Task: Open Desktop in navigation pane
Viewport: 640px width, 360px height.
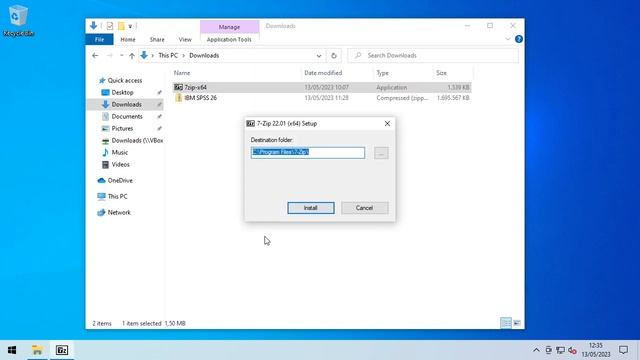Action: click(x=122, y=92)
